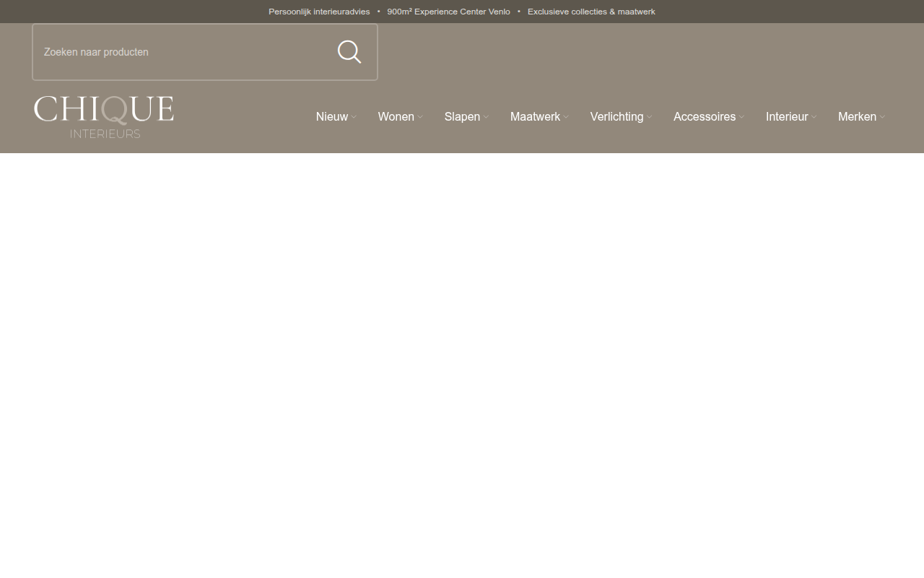Open the Nieuw menu item
The image size is (924, 578).
(332, 116)
